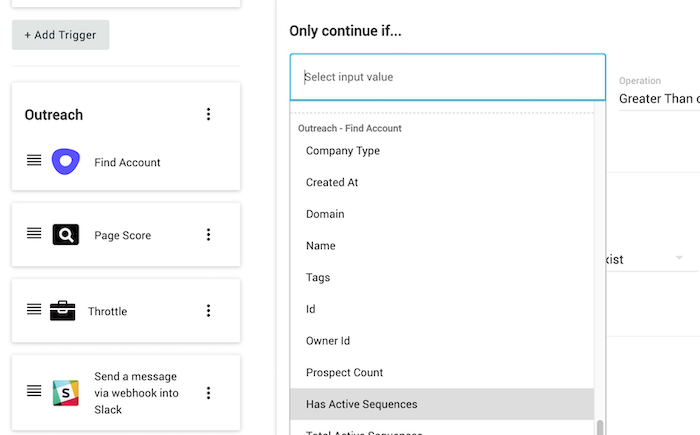Open the Operation dropdown showing Greater Than
700x435 pixels.
click(659, 99)
